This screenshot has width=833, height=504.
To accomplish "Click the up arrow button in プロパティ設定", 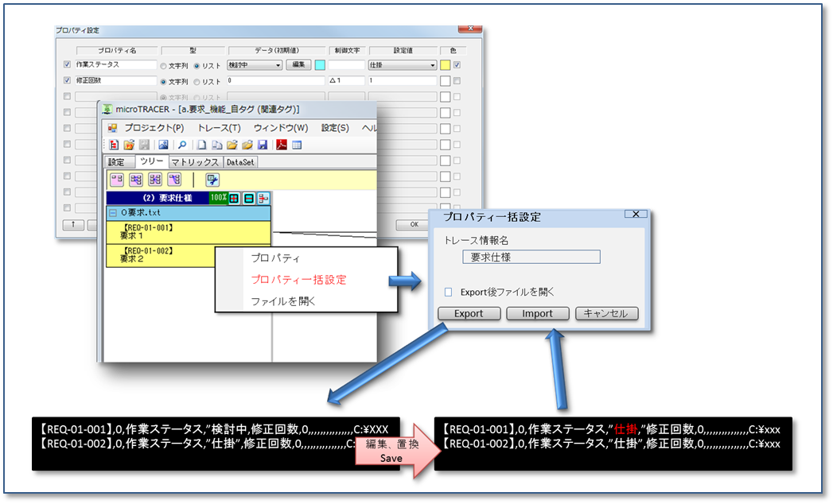I will [x=73, y=225].
